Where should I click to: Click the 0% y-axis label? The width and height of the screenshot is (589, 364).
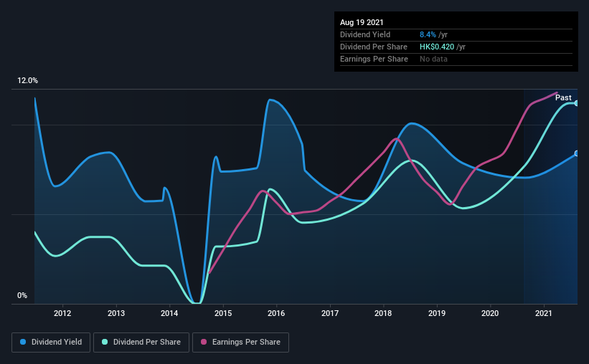(x=22, y=296)
